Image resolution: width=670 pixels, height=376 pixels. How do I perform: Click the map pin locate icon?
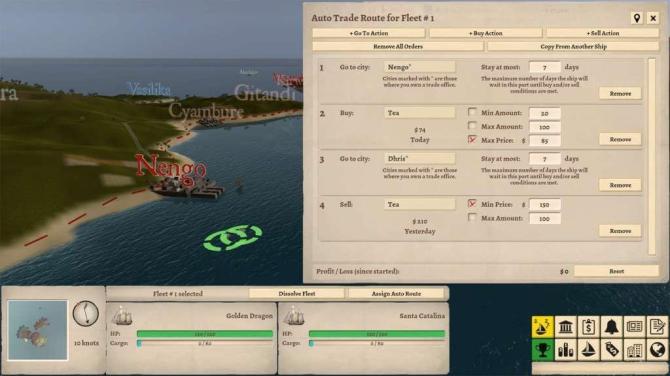(637, 18)
